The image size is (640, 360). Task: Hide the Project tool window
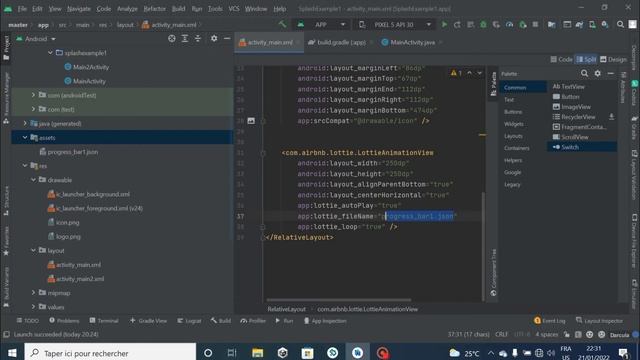[227, 38]
